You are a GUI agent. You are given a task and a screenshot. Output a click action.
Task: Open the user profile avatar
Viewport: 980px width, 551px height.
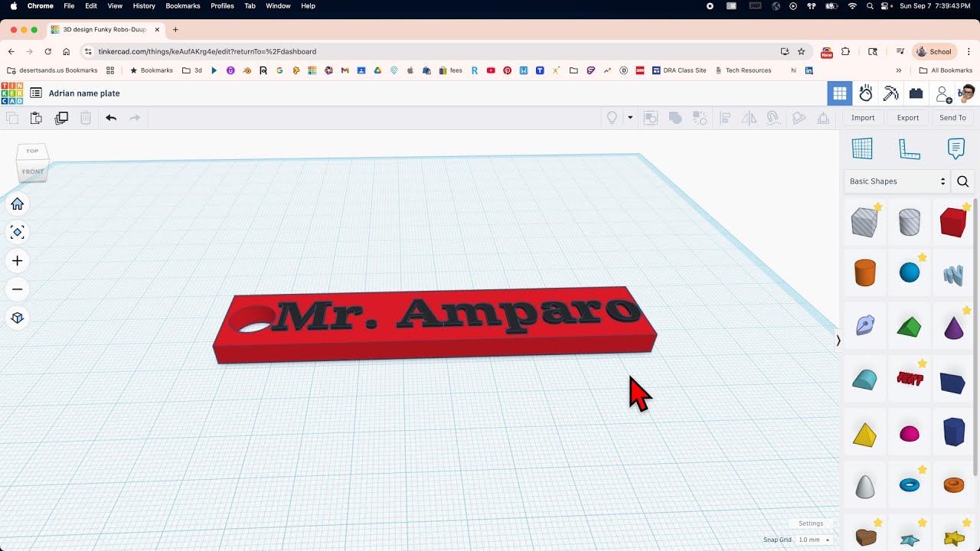coord(966,93)
